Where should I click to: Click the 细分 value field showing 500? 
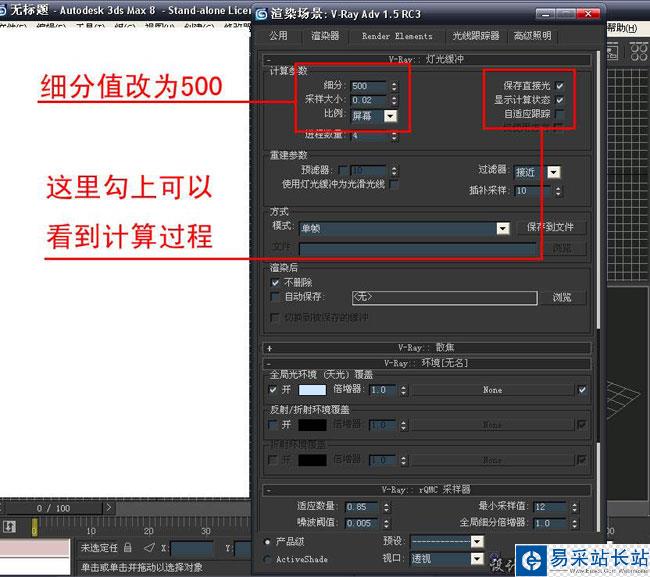pos(368,86)
